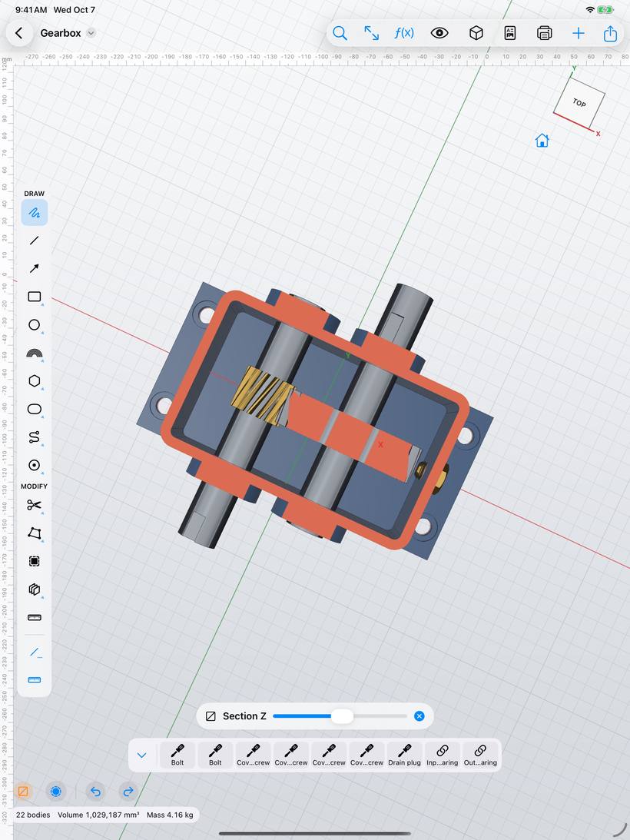
Task: Click the '22 bodies' status text
Action: pos(33,815)
